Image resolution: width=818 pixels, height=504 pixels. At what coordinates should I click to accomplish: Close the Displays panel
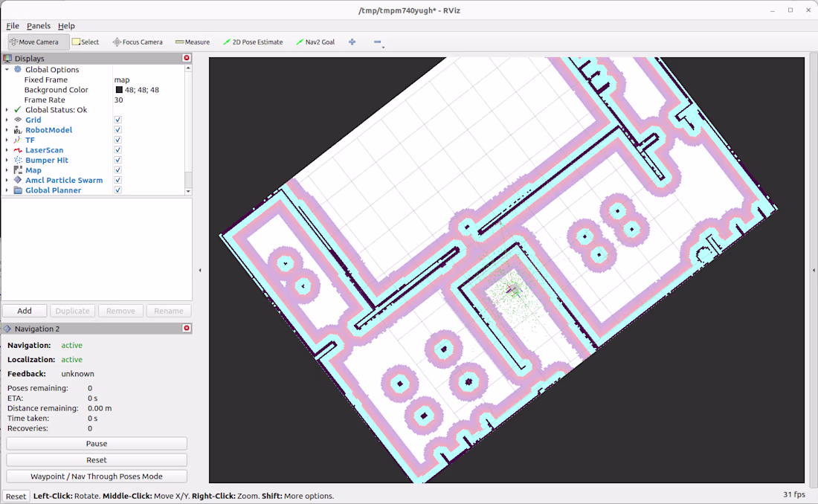coord(187,58)
